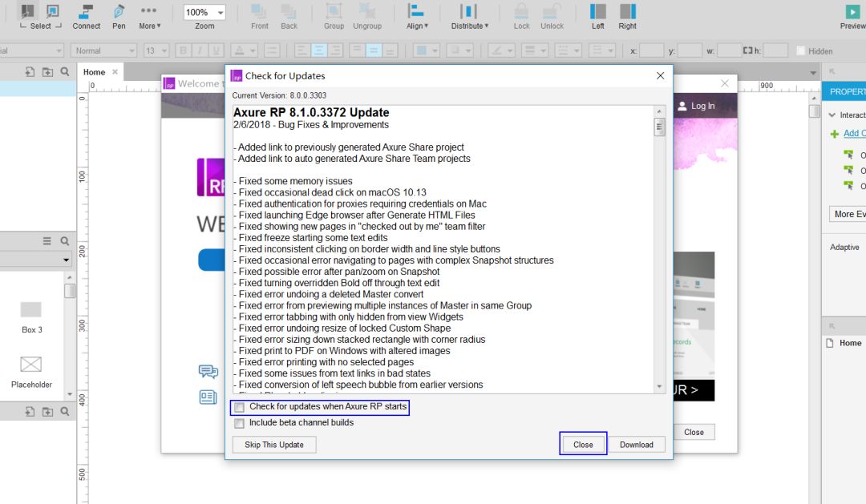Click the Right panel toggle icon
Screen dimensions: 866x504
click(x=627, y=12)
